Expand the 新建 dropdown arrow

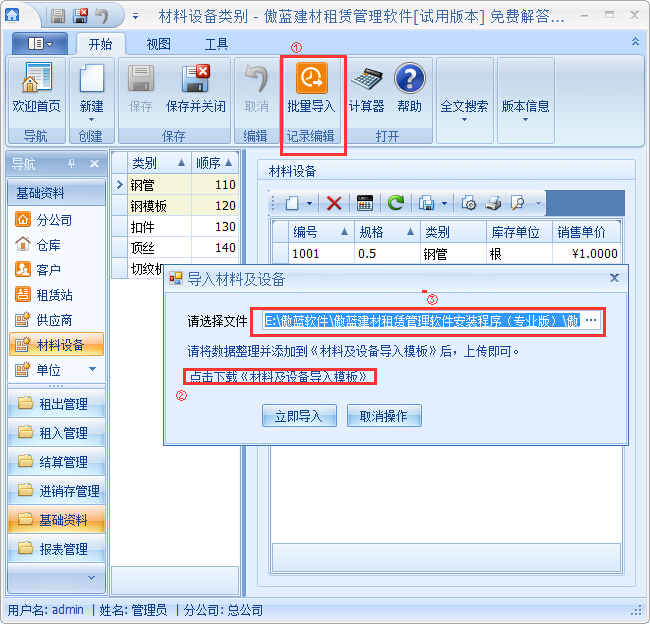pos(92,120)
